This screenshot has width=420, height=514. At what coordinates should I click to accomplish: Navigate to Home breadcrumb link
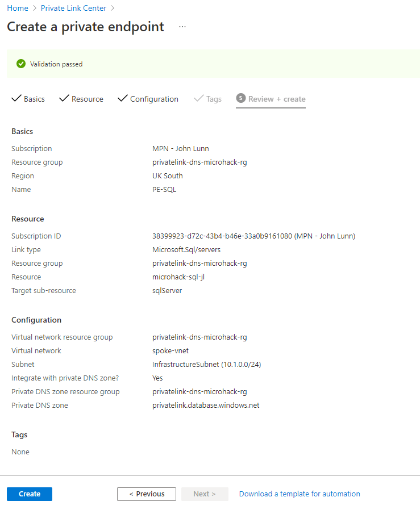pos(18,8)
